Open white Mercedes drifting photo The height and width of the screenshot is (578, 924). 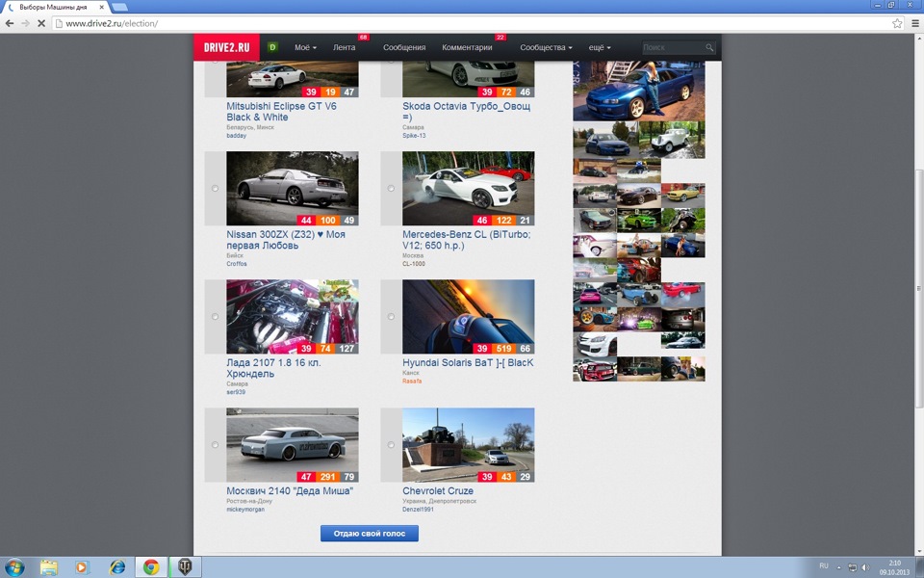(469, 188)
